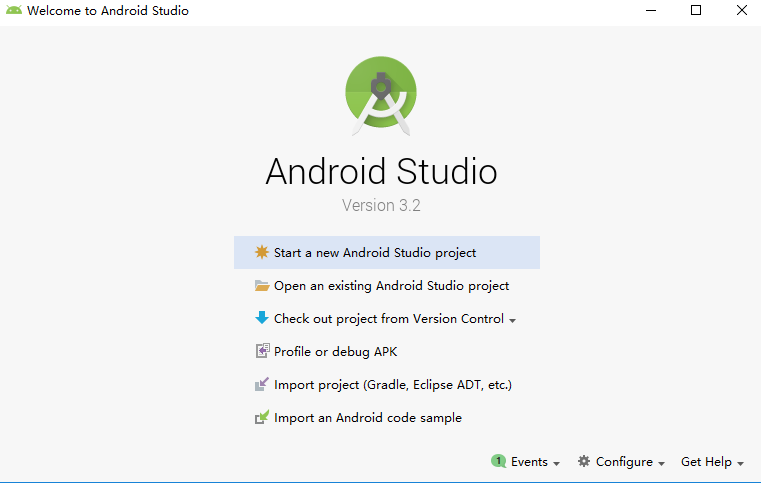Click the green Events notification badge

(x=498, y=461)
